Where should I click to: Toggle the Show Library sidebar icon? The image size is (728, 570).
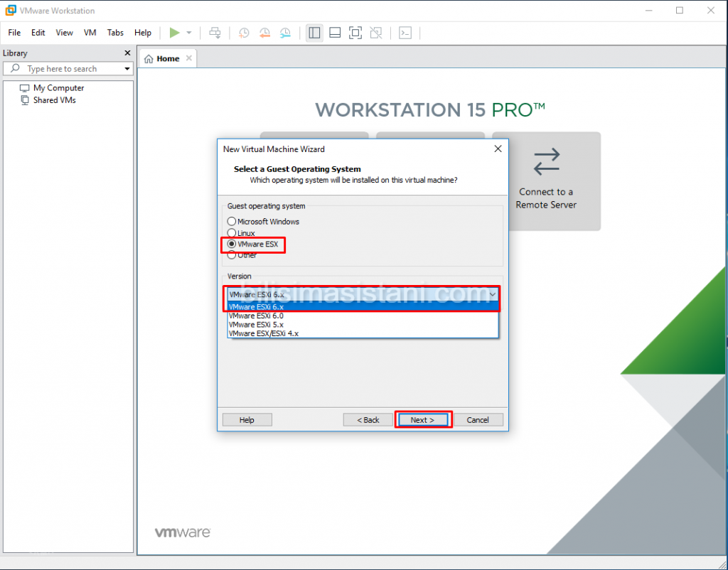[x=314, y=33]
